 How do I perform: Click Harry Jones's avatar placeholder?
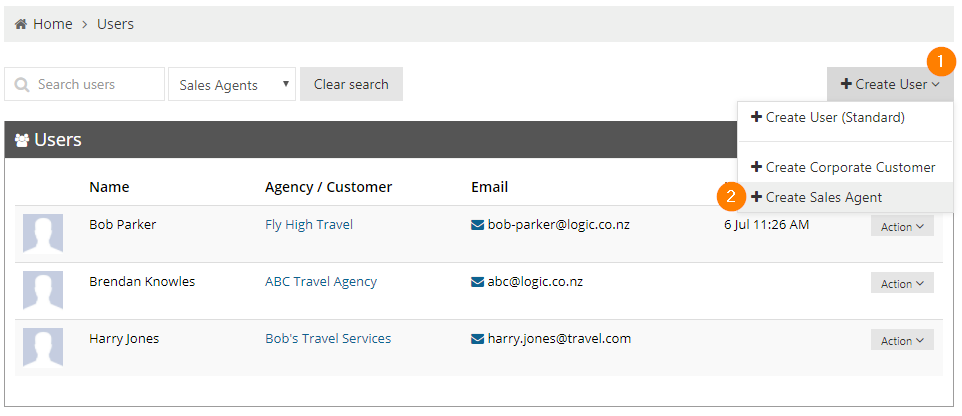pyautogui.click(x=43, y=347)
